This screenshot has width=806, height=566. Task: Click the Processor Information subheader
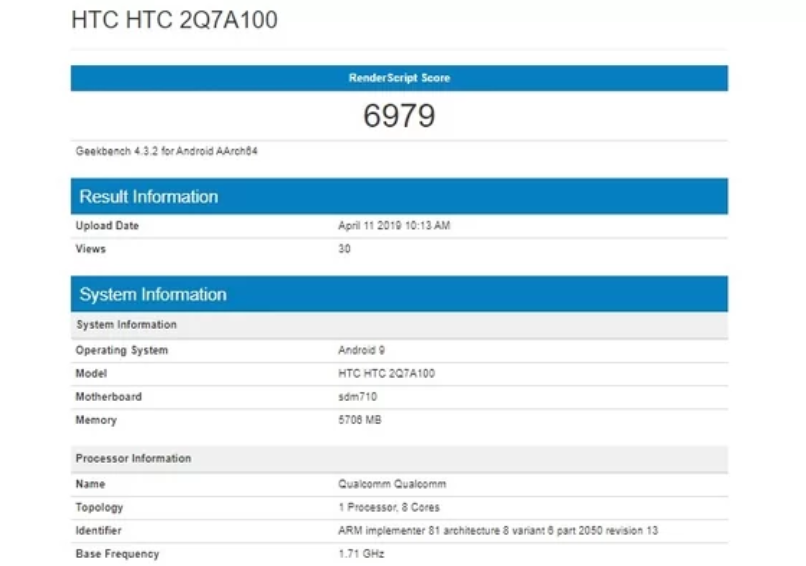point(399,459)
